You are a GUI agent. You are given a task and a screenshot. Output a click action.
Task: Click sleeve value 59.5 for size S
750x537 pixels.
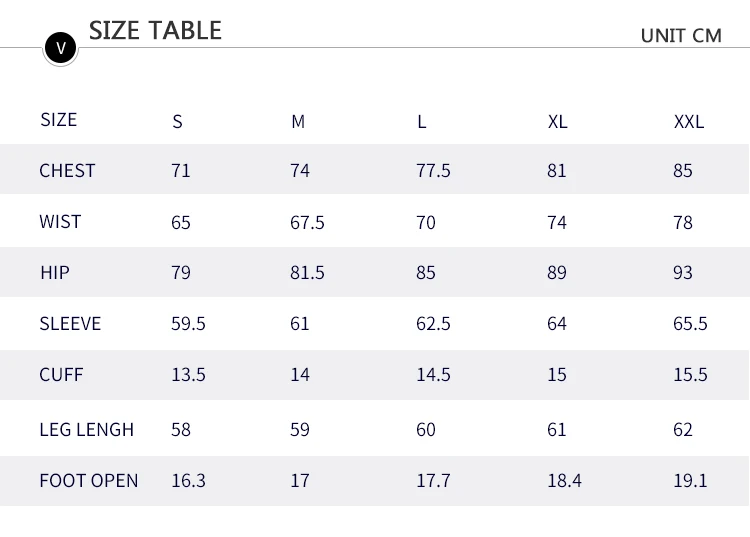click(188, 324)
